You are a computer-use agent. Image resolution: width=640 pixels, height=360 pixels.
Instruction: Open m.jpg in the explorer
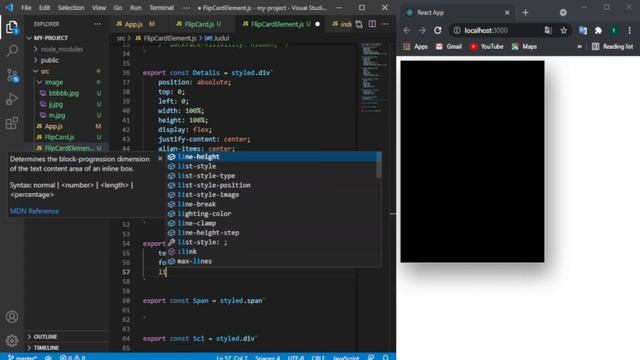[57, 115]
